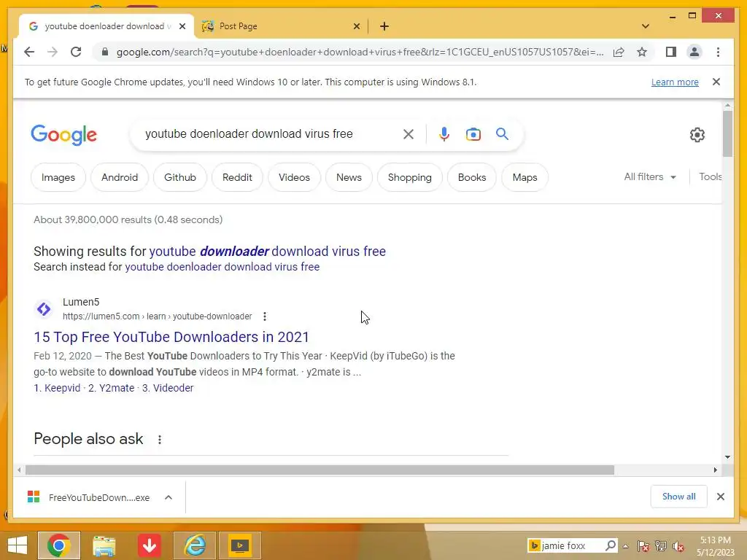Click the Lumen5 site favicon
The width and height of the screenshot is (747, 560).
44,309
